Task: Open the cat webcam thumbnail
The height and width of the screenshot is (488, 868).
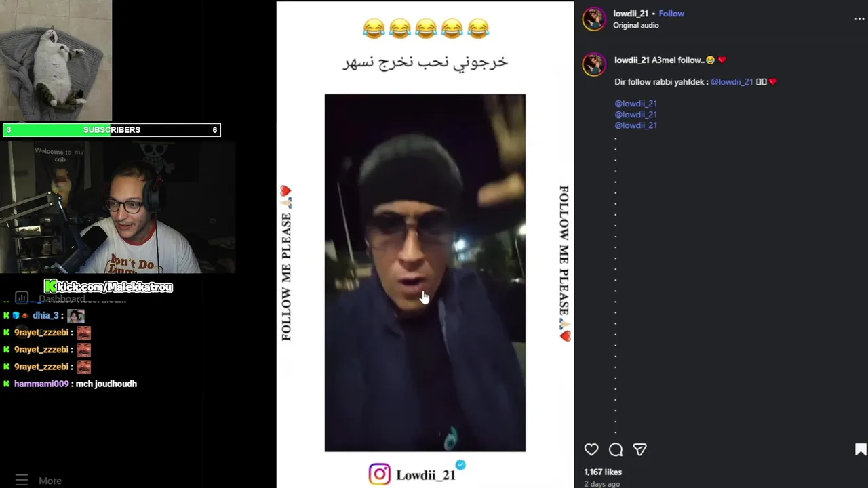Action: point(56,60)
